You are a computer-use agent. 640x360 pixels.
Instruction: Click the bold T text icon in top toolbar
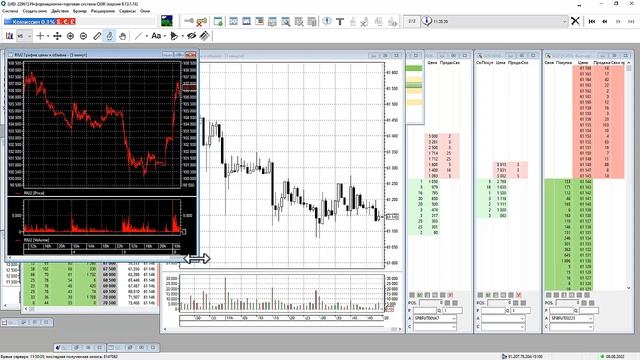point(340,21)
